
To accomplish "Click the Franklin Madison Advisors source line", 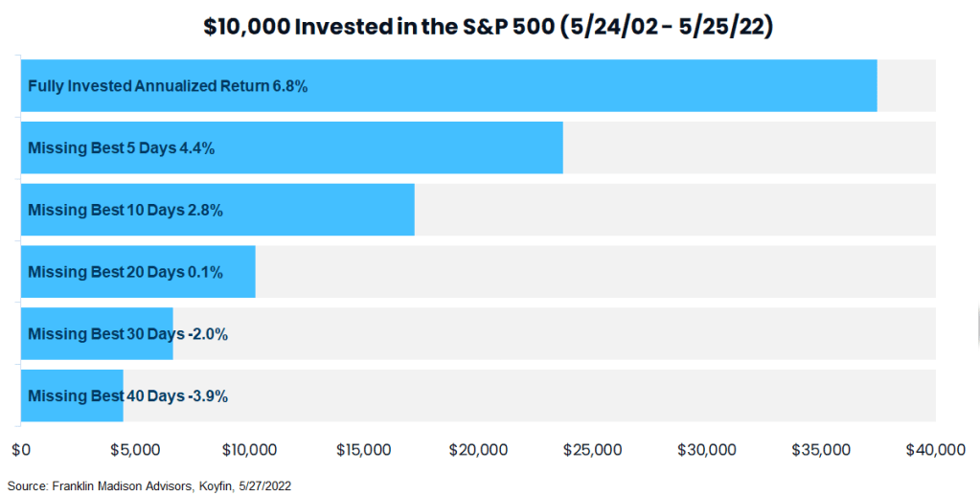I will point(148,485).
